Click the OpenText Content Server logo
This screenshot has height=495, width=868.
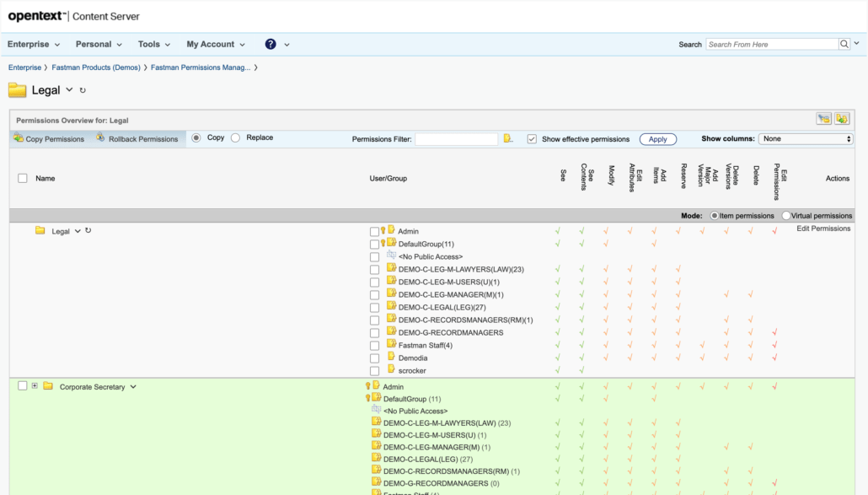point(73,16)
